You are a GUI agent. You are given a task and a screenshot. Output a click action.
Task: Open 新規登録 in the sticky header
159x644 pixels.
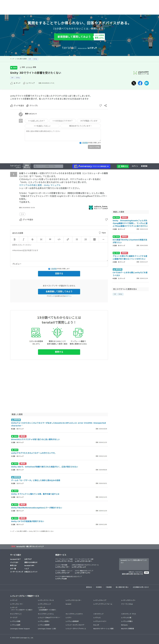tap(144, 166)
